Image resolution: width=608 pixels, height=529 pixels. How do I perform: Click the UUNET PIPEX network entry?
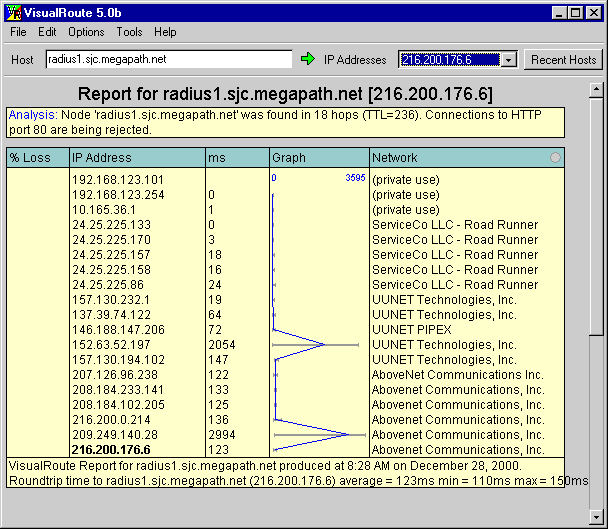[412, 330]
